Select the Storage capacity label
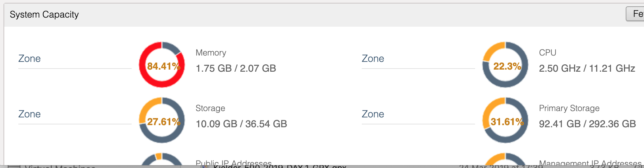Image resolution: width=644 pixels, height=168 pixels. (x=210, y=108)
